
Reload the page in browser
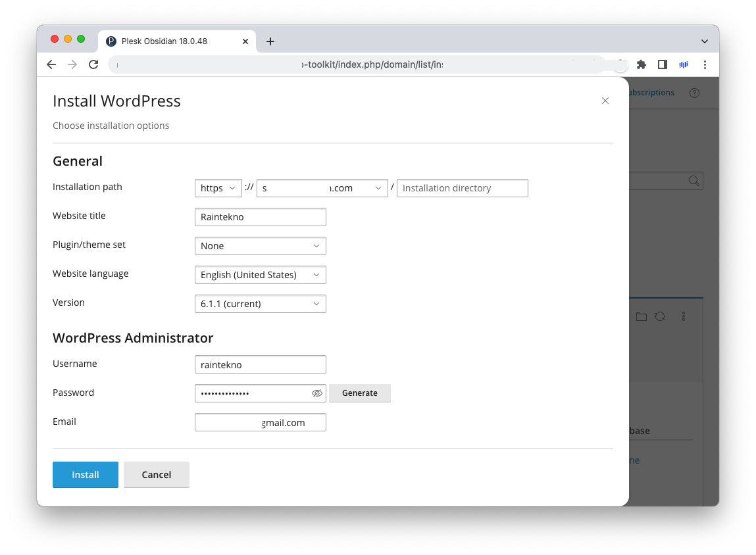pyautogui.click(x=93, y=64)
